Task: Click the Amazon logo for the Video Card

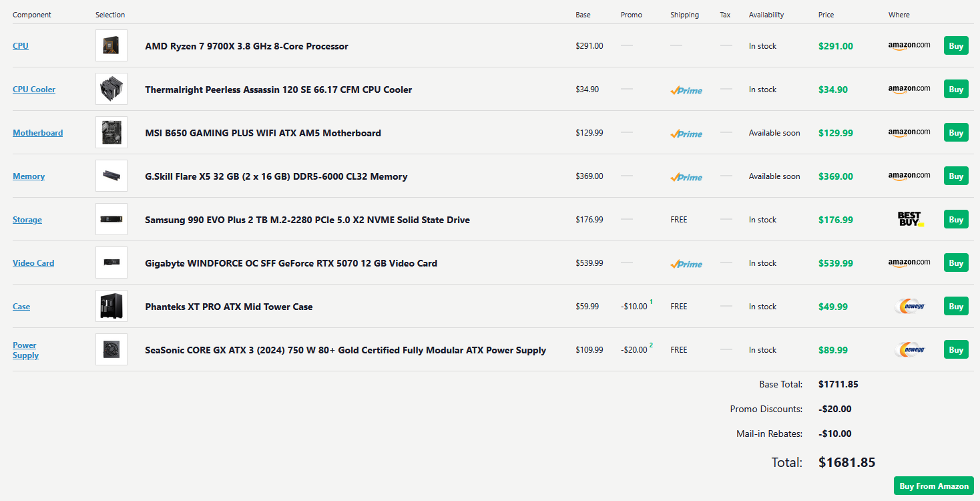Action: pyautogui.click(x=909, y=263)
